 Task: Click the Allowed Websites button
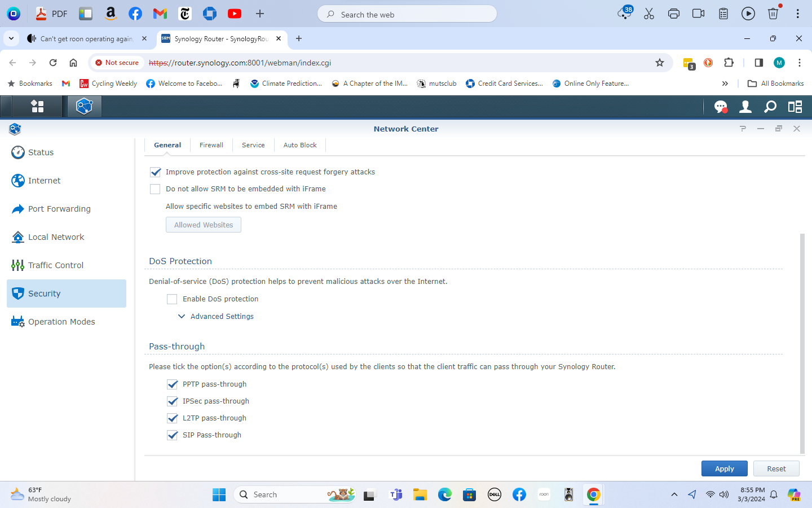[x=204, y=225]
